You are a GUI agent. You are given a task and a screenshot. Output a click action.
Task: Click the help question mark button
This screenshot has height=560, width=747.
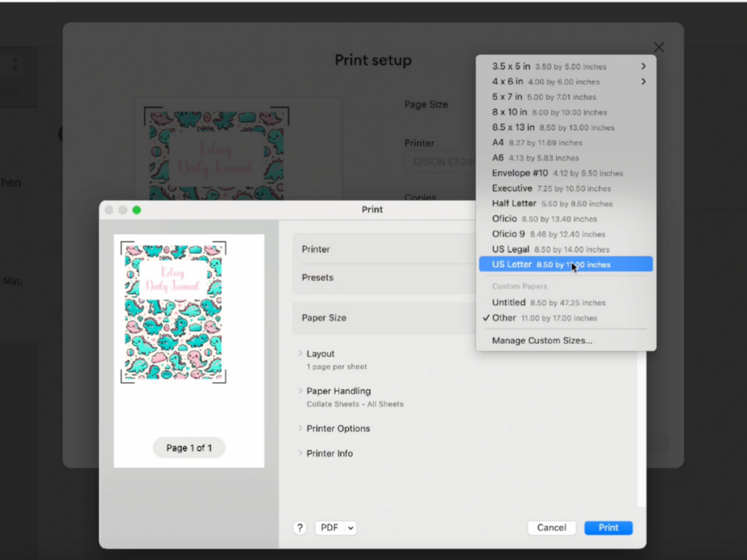pos(300,528)
